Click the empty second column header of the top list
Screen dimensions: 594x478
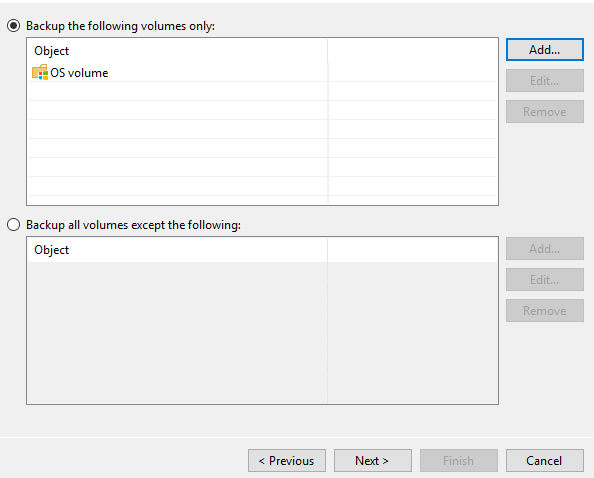click(413, 51)
